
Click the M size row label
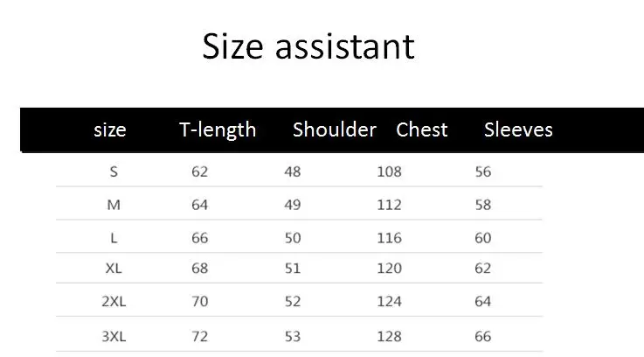[x=114, y=205]
